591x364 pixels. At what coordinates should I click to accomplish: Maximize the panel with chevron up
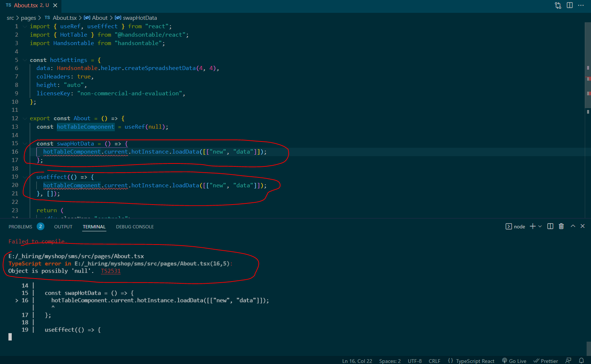click(x=573, y=226)
